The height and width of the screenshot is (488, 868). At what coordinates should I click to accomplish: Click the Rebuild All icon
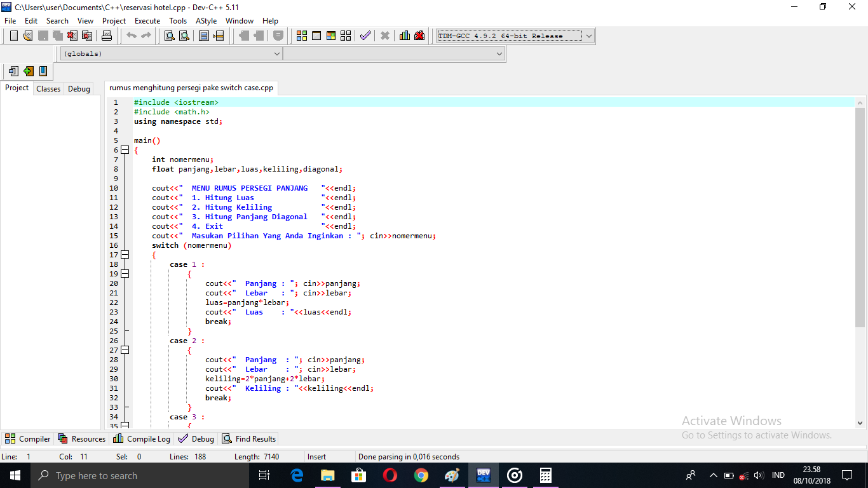click(345, 36)
